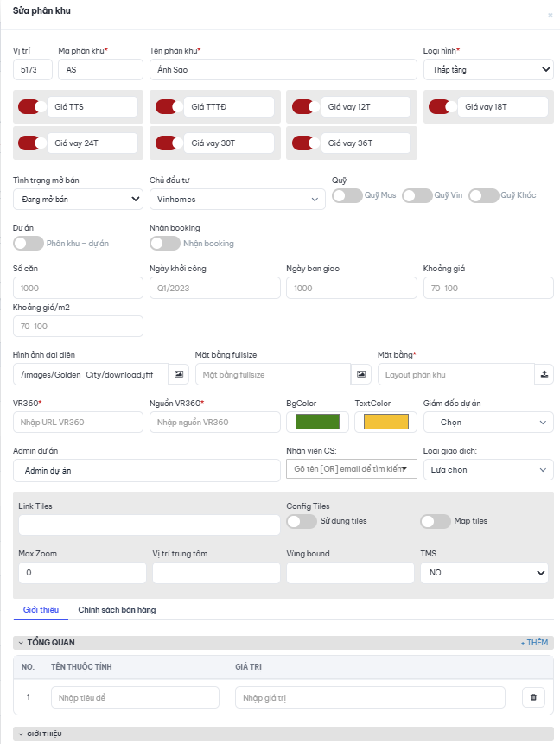Viewport: 560px width, 744px height.
Task: Click the VR360 URL field
Action: coord(78,423)
